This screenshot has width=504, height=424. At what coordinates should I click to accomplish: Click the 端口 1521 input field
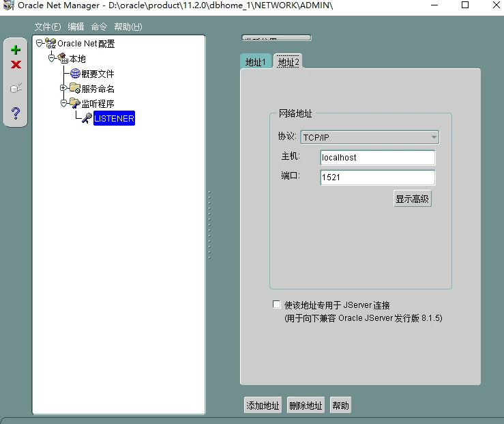pyautogui.click(x=378, y=178)
